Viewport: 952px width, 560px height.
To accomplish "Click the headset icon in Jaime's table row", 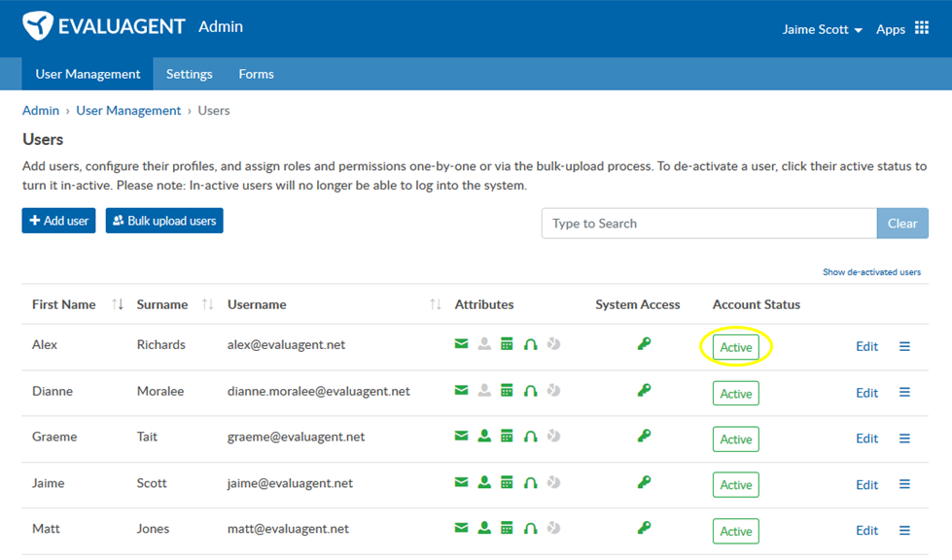I will pos(530,482).
